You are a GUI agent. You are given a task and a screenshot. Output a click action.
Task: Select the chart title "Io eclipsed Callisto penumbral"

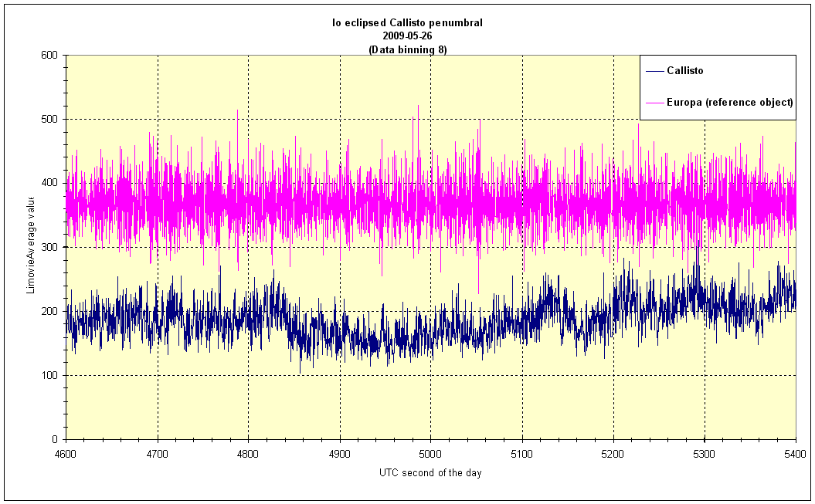click(408, 23)
